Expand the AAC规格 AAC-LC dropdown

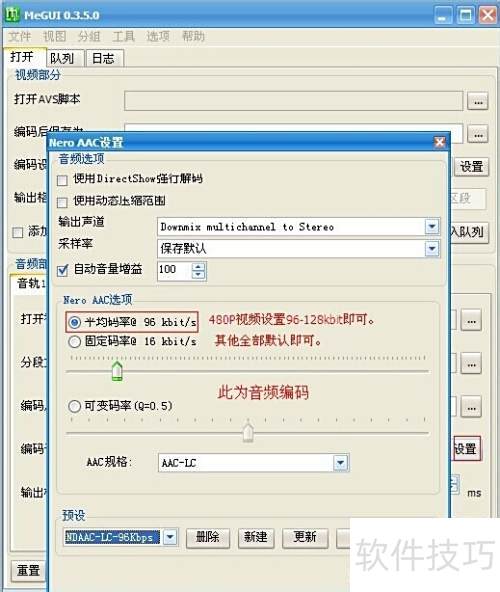(340, 462)
